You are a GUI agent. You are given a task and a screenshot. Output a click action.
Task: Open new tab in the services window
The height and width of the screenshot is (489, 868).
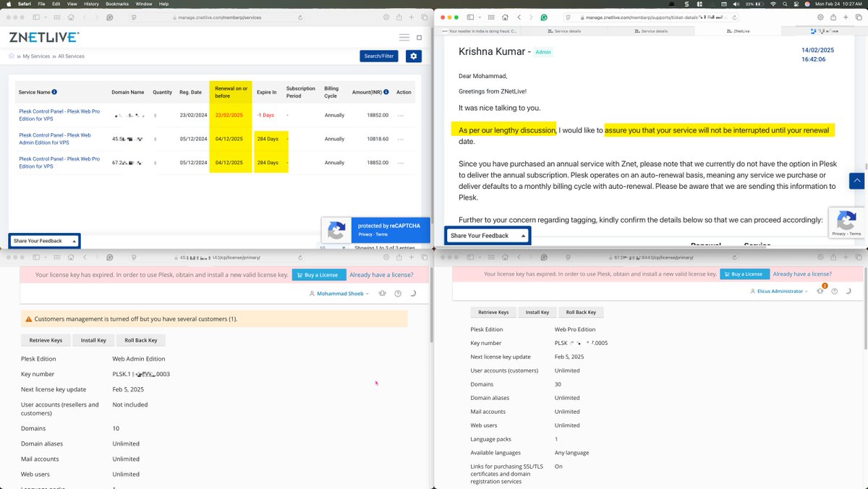click(412, 17)
